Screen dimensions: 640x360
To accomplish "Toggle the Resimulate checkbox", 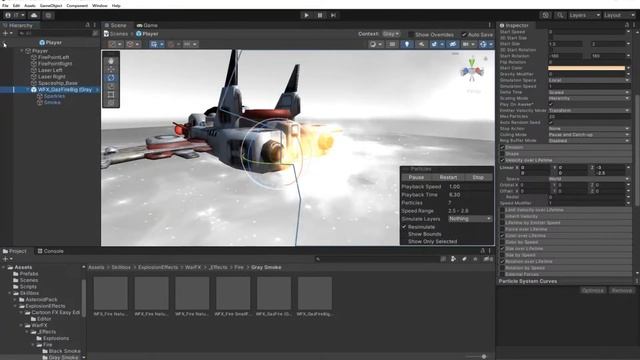I will 404,227.
